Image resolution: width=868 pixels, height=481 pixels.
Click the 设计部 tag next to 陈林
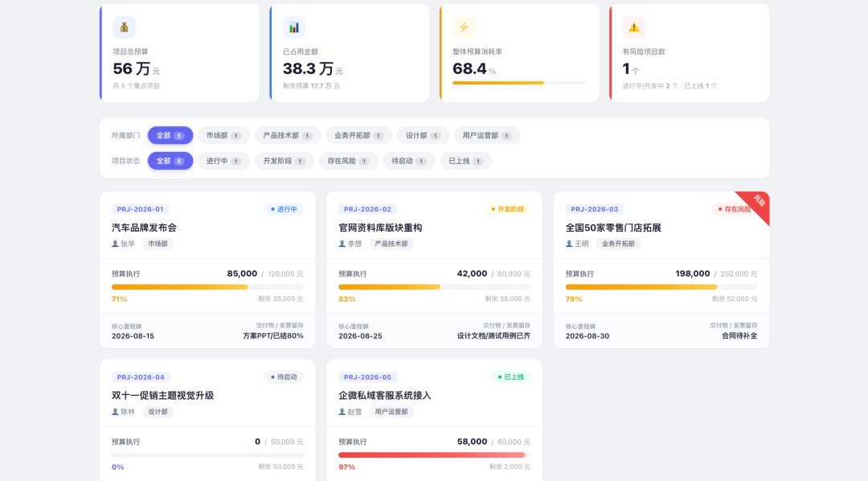tap(158, 412)
